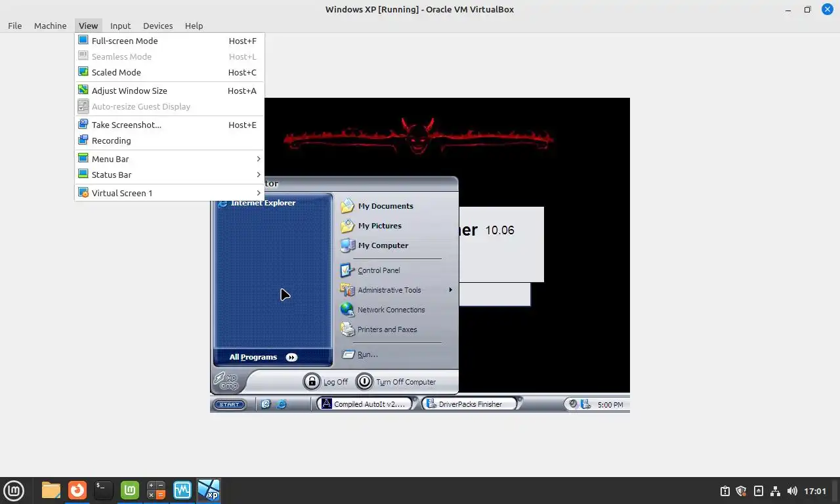Expand Administrative Tools submenu
The width and height of the screenshot is (840, 504).
coord(396,290)
